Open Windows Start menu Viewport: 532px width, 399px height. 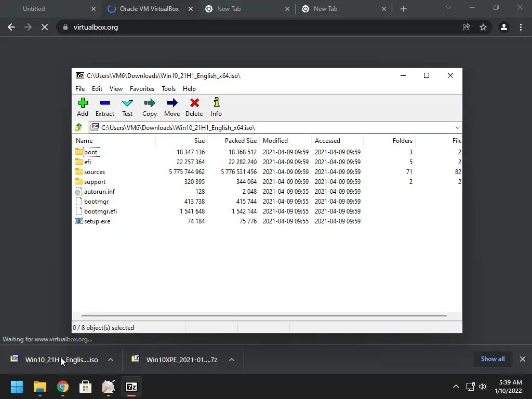click(x=17, y=387)
